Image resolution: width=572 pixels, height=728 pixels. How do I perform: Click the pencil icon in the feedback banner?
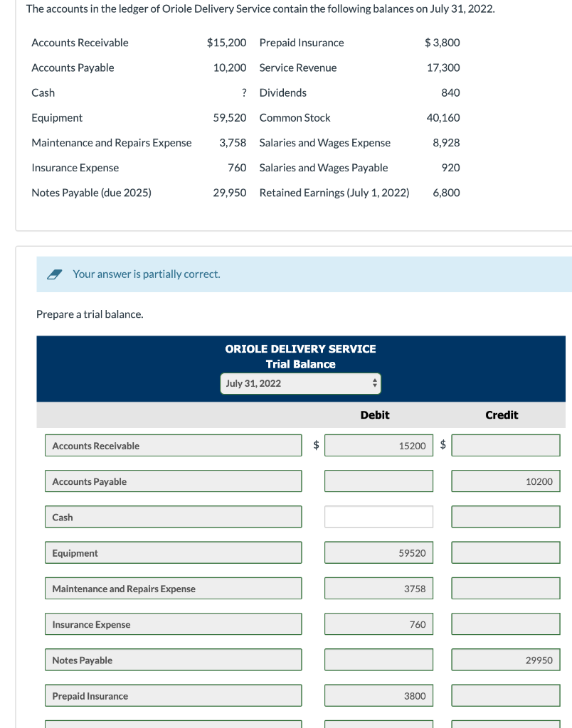click(x=55, y=273)
